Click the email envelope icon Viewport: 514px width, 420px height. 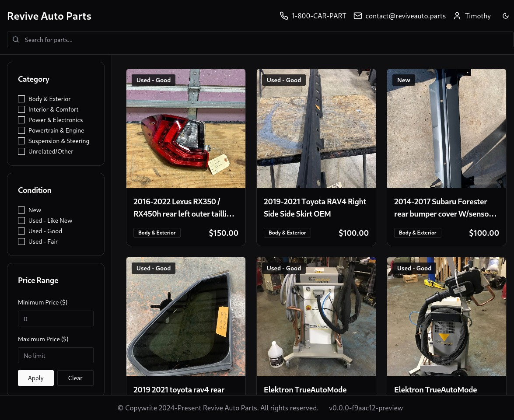(358, 16)
